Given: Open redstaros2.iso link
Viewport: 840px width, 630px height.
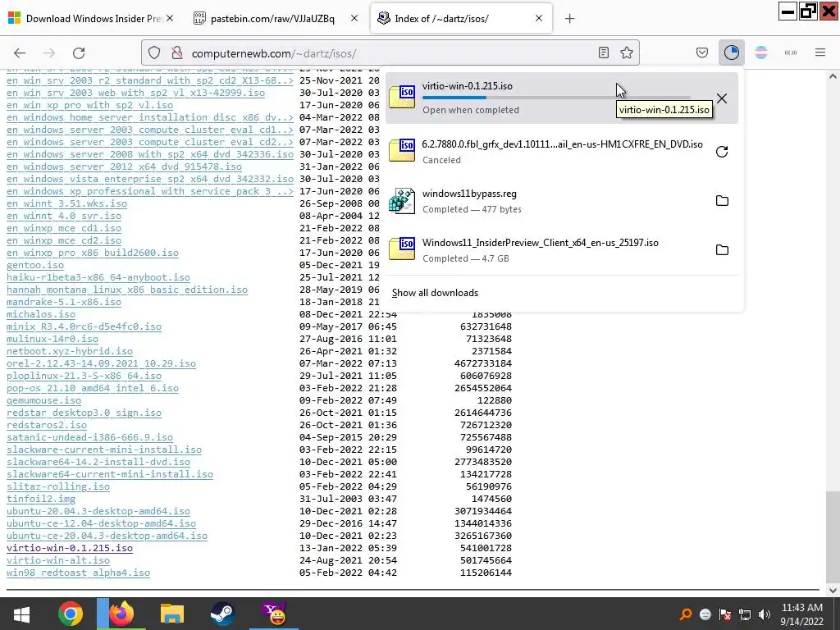Looking at the screenshot, I should pyautogui.click(x=47, y=425).
